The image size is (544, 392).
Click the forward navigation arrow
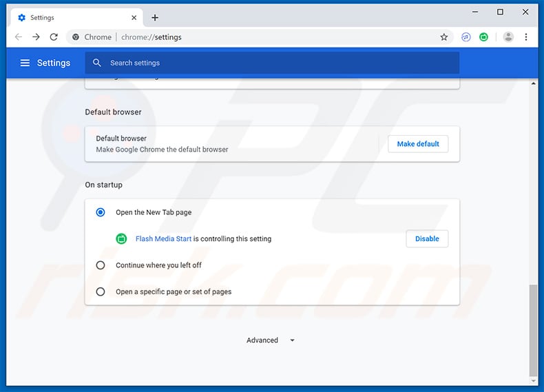(36, 37)
